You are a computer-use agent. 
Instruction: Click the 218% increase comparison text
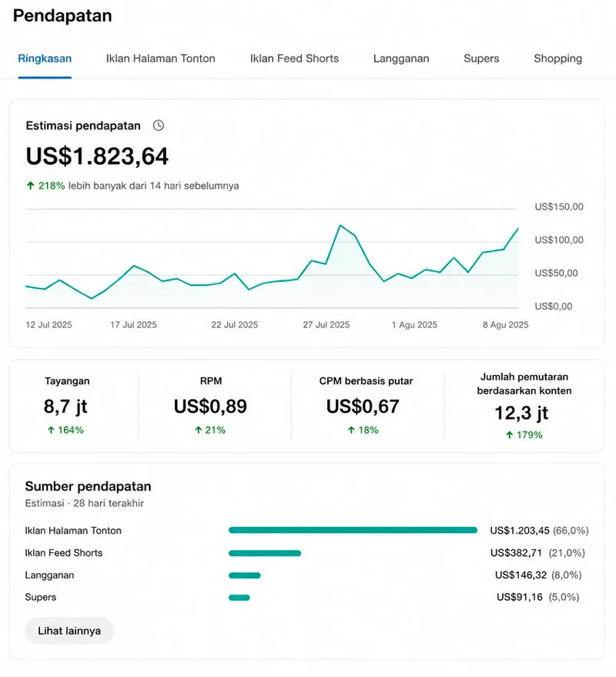132,186
